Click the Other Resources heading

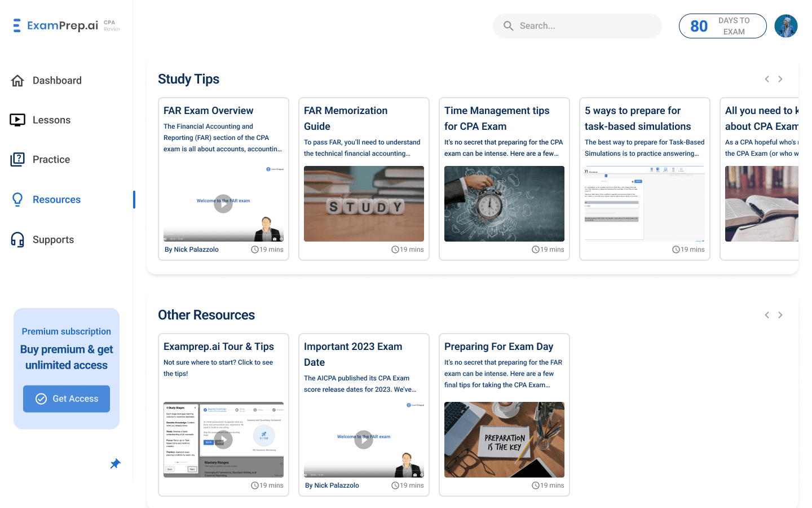pyautogui.click(x=206, y=315)
